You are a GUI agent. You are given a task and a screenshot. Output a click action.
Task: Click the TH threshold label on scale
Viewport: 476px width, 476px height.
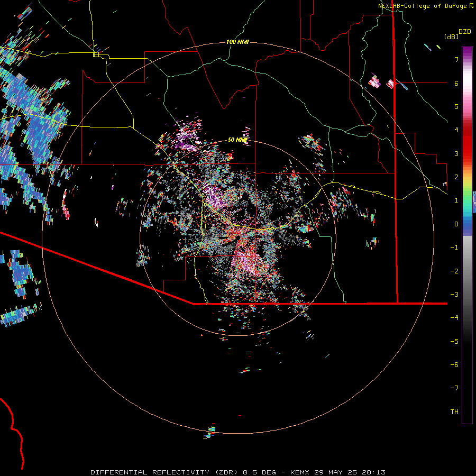pos(454,412)
